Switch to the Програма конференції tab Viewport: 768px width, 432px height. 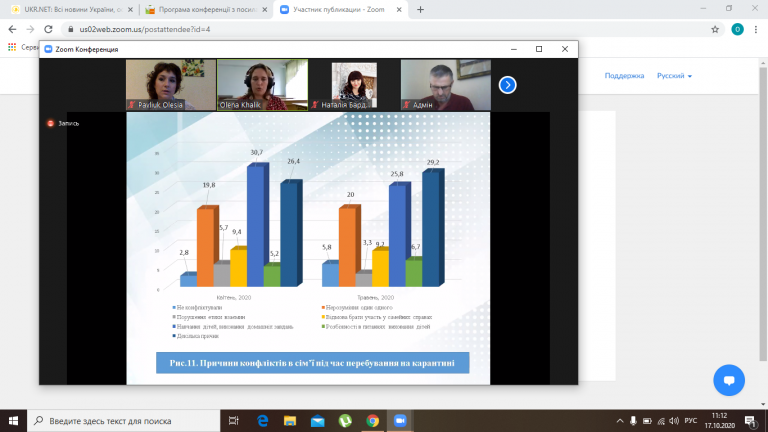tap(207, 9)
